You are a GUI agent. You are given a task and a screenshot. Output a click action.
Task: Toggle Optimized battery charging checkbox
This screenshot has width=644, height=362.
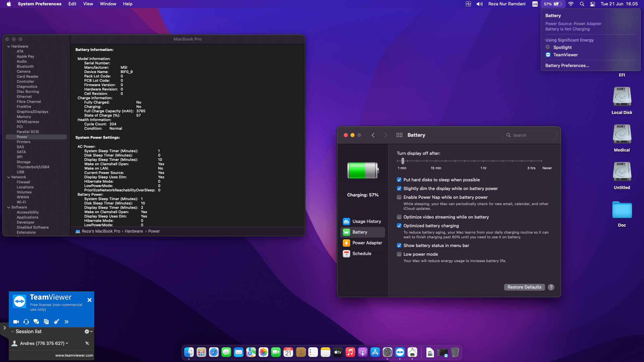[399, 226]
